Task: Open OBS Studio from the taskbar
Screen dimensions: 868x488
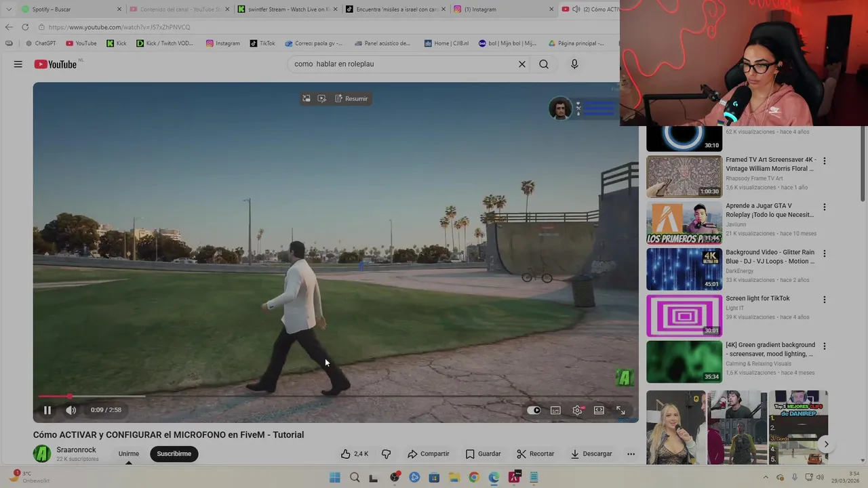Action: 395,477
